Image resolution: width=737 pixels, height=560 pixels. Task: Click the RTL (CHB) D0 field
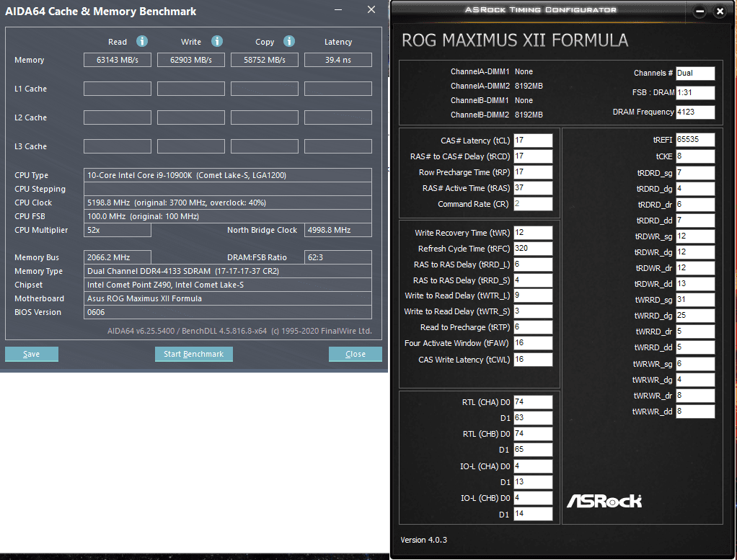pyautogui.click(x=533, y=434)
